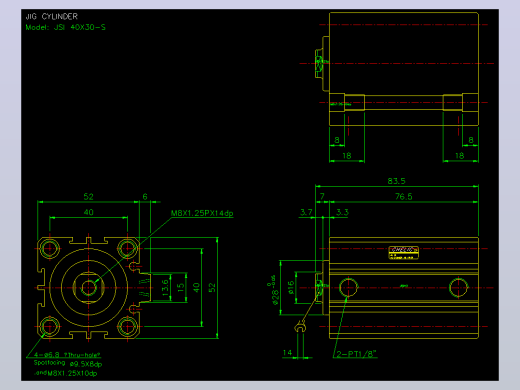Select the "ø16" rod diameter dimension
The image size is (520, 390).
(x=291, y=287)
